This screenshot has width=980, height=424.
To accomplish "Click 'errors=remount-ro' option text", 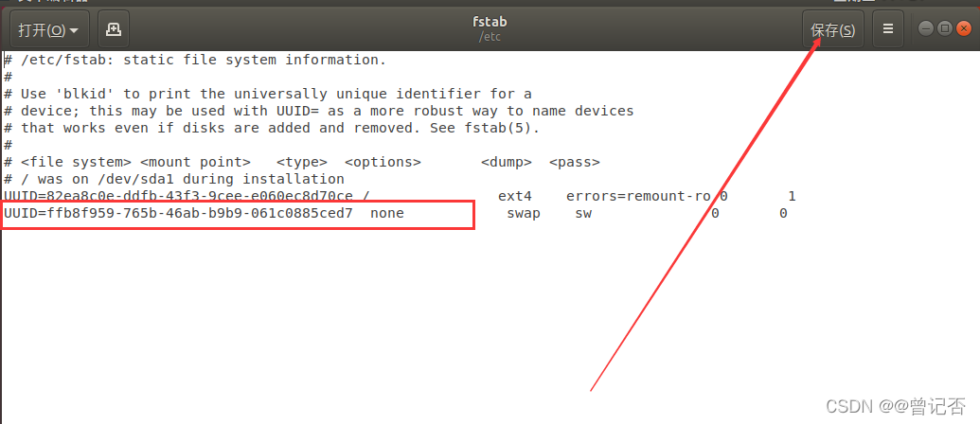I will click(x=637, y=196).
